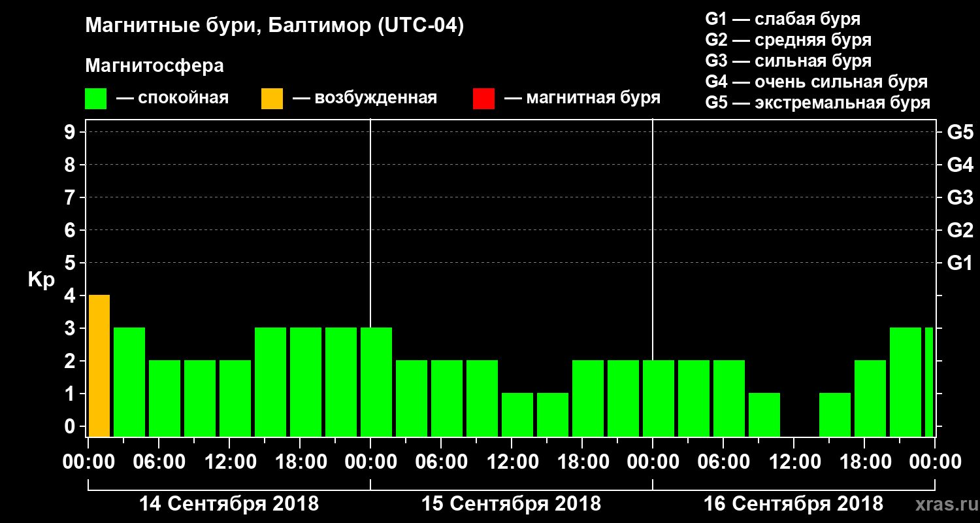The width and height of the screenshot is (980, 523).
Task: Click the 'G4 — очень сильная буря' legend line
Action: tap(816, 82)
